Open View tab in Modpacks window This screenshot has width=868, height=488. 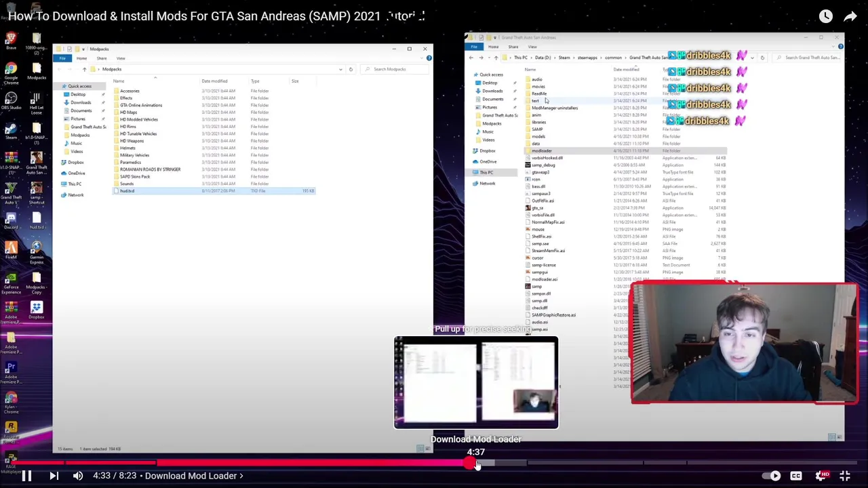(121, 58)
